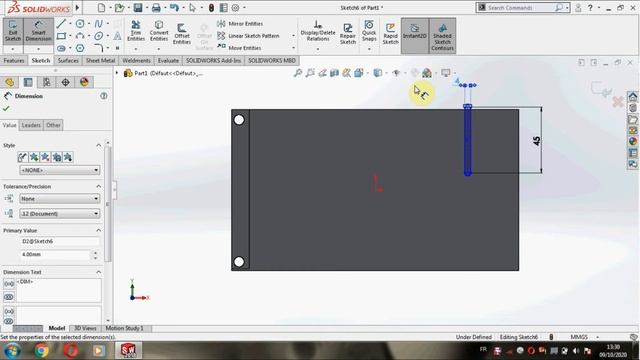
Task: Open the DisplayManager tab icon
Action: click(84, 82)
